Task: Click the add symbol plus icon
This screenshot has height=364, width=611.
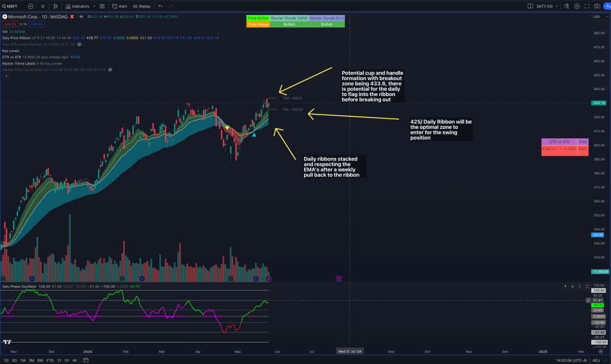Action: click(30, 6)
